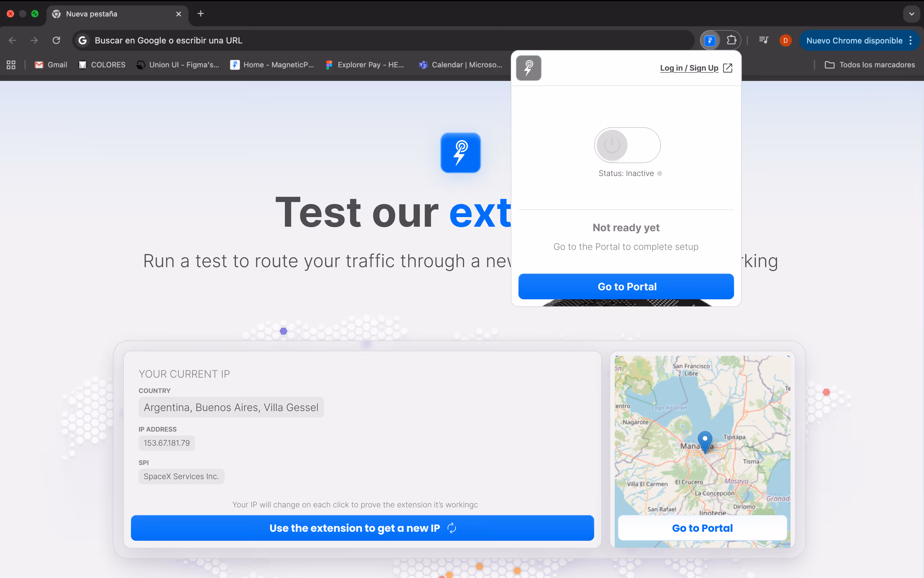This screenshot has height=578, width=924.
Task: Open the Chrome three-dot menu
Action: point(911,40)
